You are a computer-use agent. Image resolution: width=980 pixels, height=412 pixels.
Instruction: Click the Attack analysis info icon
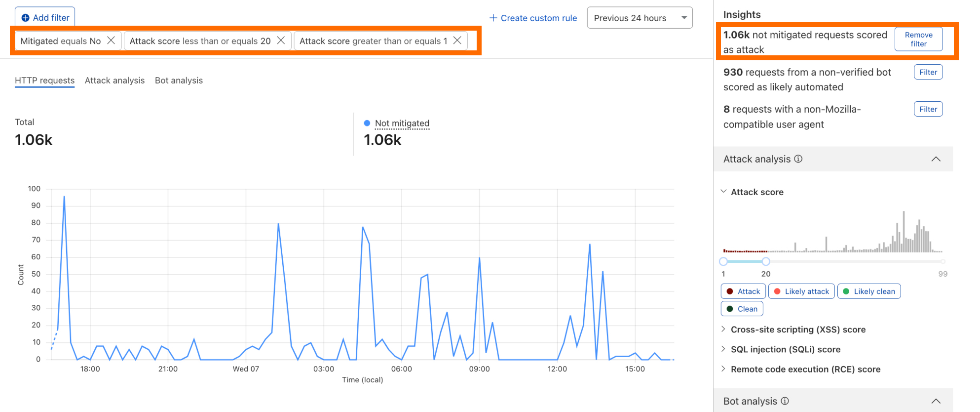(x=798, y=159)
